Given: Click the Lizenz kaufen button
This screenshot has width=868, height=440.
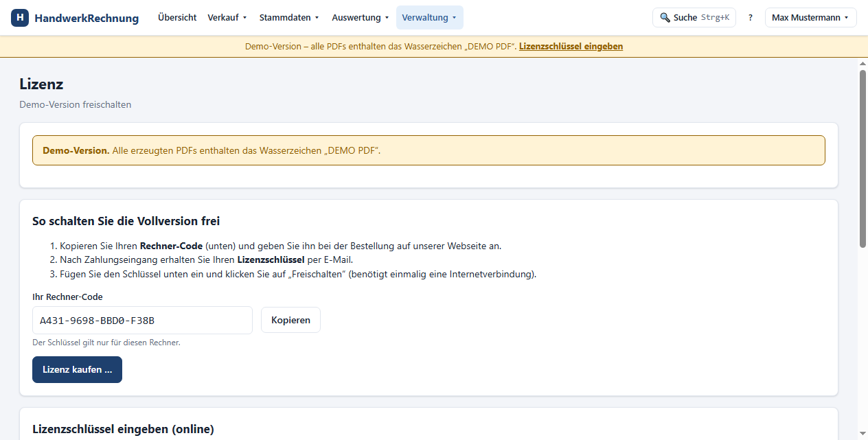Looking at the screenshot, I should pyautogui.click(x=77, y=369).
